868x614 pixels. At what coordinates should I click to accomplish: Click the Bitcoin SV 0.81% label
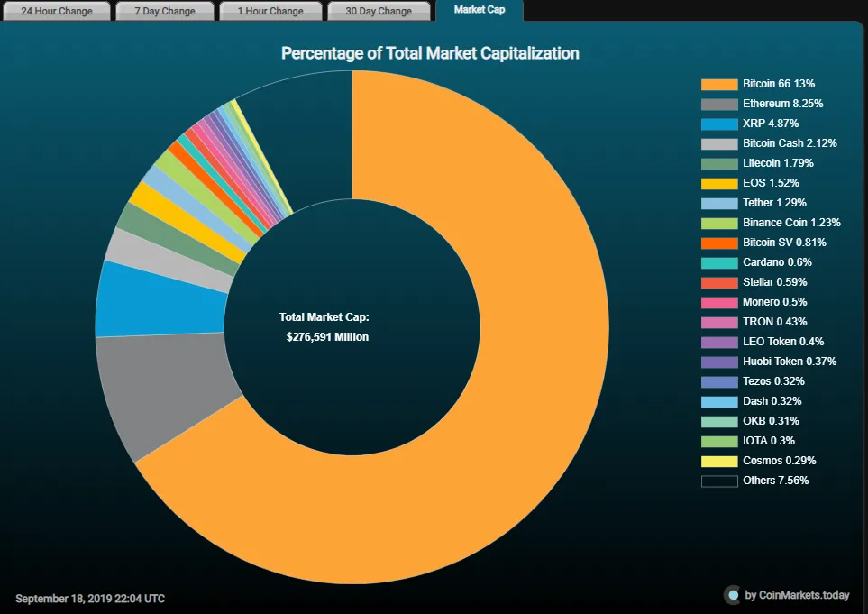point(784,243)
